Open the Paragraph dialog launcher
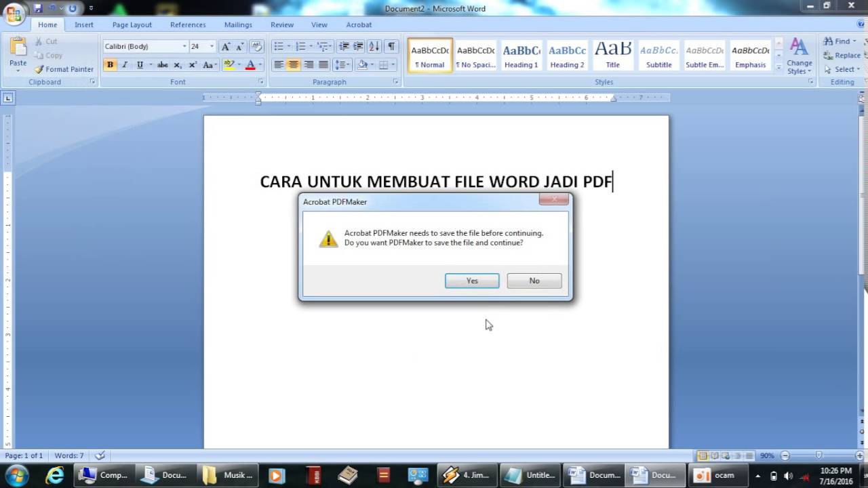The image size is (868, 488). coord(396,82)
